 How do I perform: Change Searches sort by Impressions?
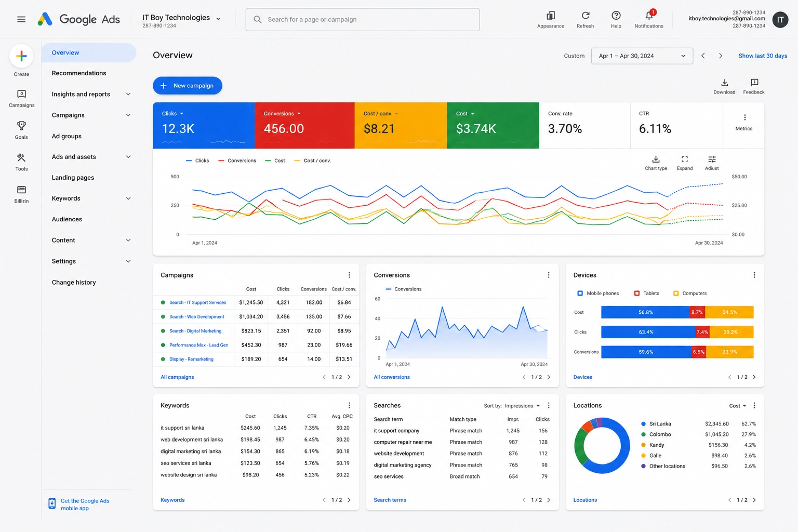click(522, 406)
